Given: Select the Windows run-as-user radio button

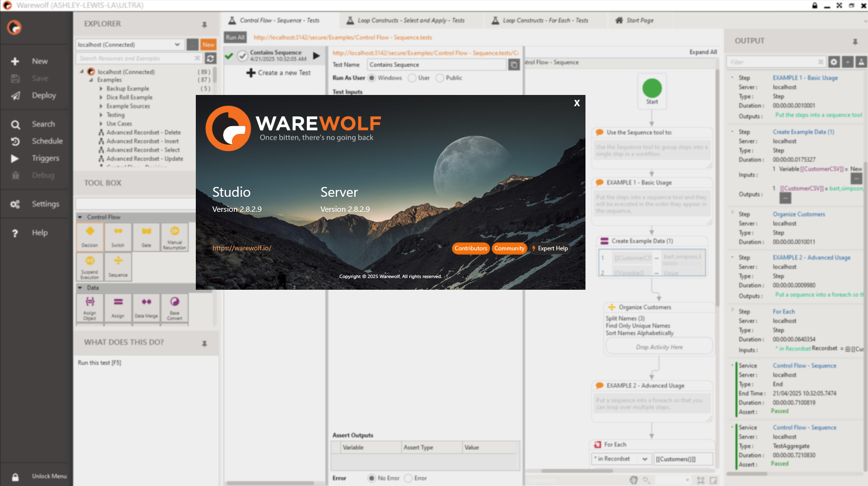Looking at the screenshot, I should coord(372,78).
